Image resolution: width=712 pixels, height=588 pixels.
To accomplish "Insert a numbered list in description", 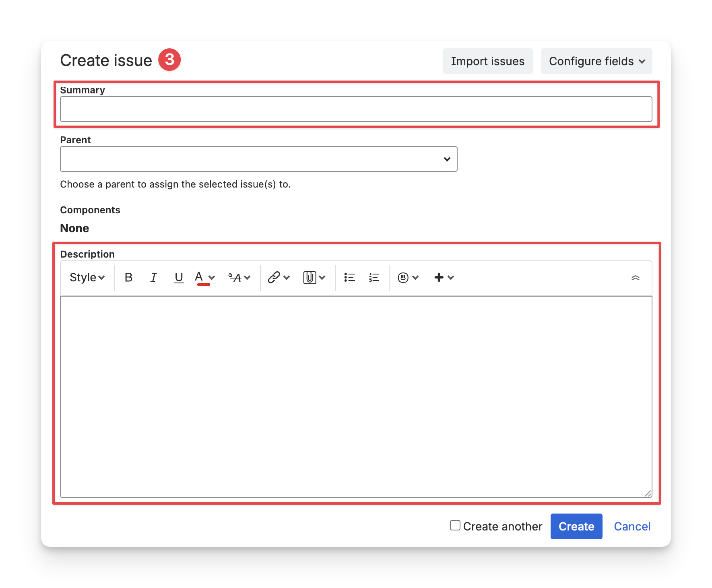I will tap(374, 277).
